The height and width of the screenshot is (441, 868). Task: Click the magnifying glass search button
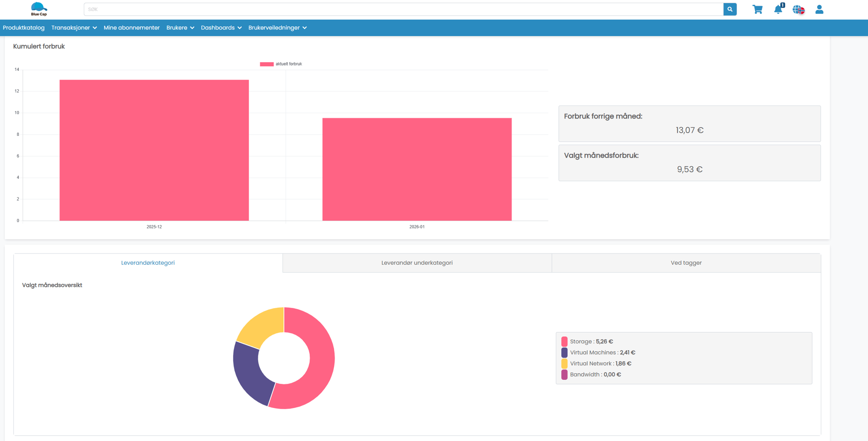click(730, 9)
